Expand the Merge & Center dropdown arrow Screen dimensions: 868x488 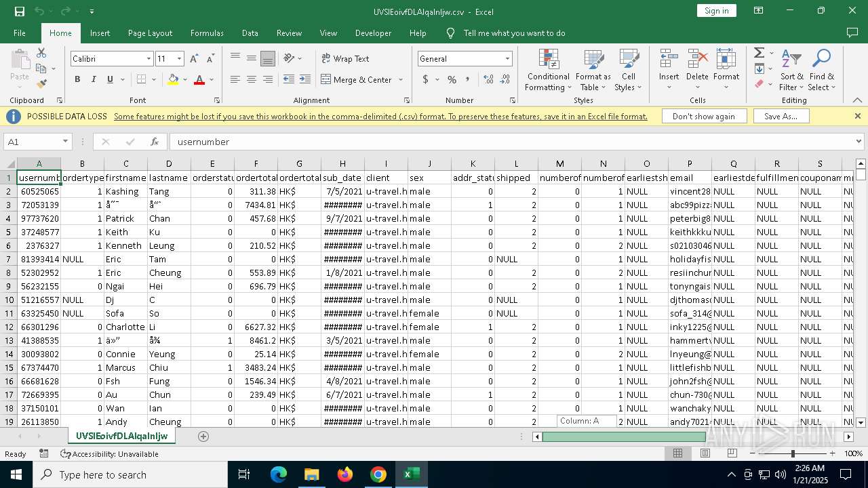tap(399, 80)
